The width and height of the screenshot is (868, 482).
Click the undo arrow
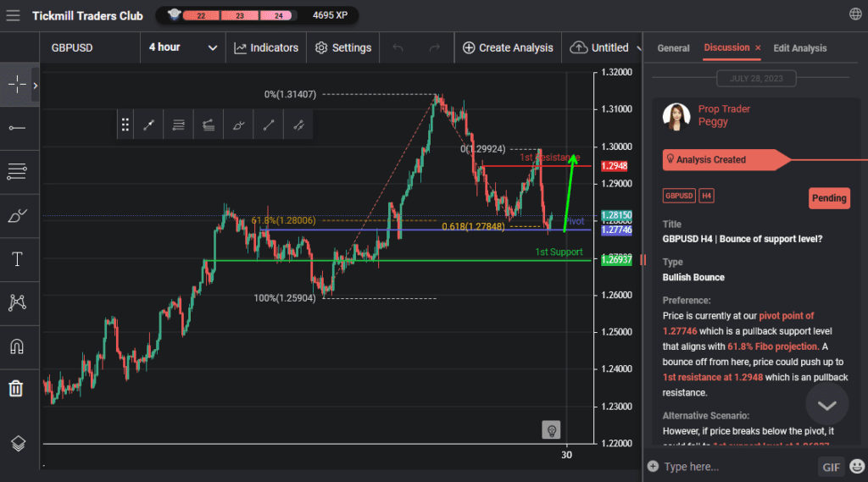click(x=398, y=47)
